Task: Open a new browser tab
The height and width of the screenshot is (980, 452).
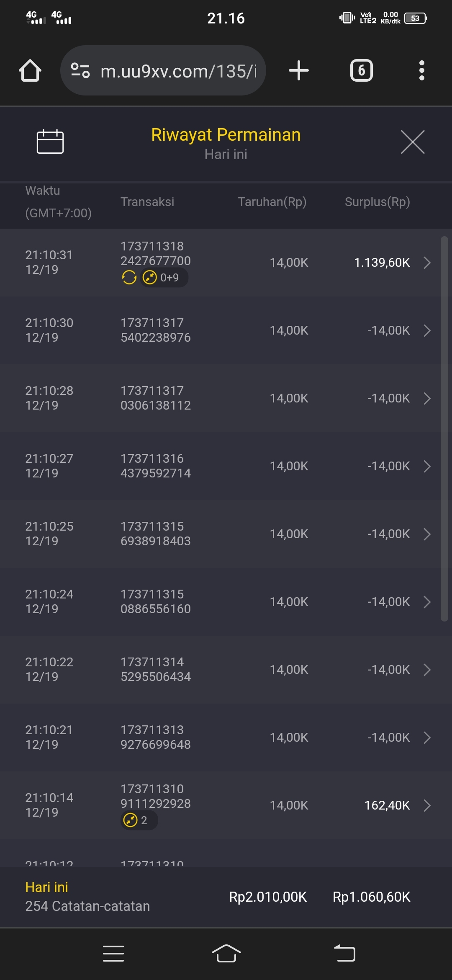Action: [x=299, y=70]
